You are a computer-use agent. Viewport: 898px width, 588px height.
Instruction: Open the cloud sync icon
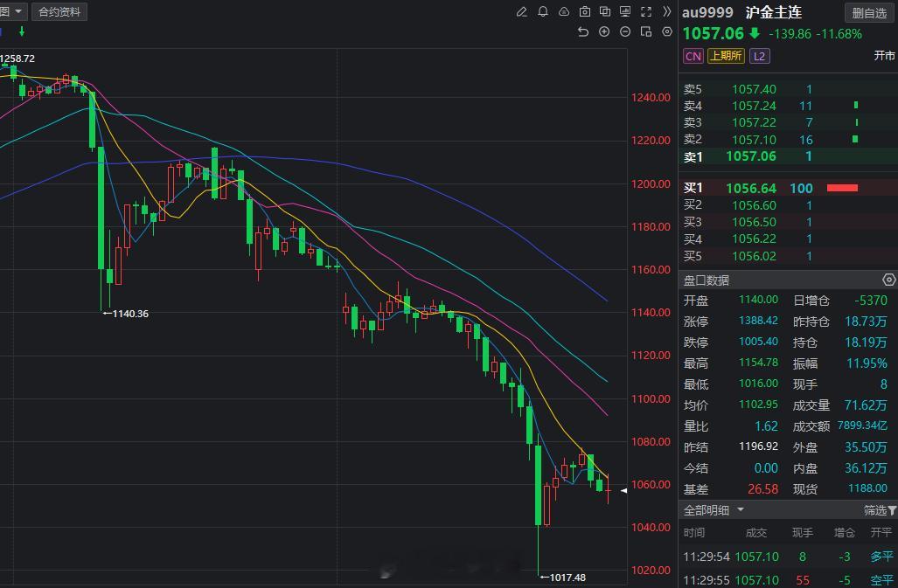point(564,11)
